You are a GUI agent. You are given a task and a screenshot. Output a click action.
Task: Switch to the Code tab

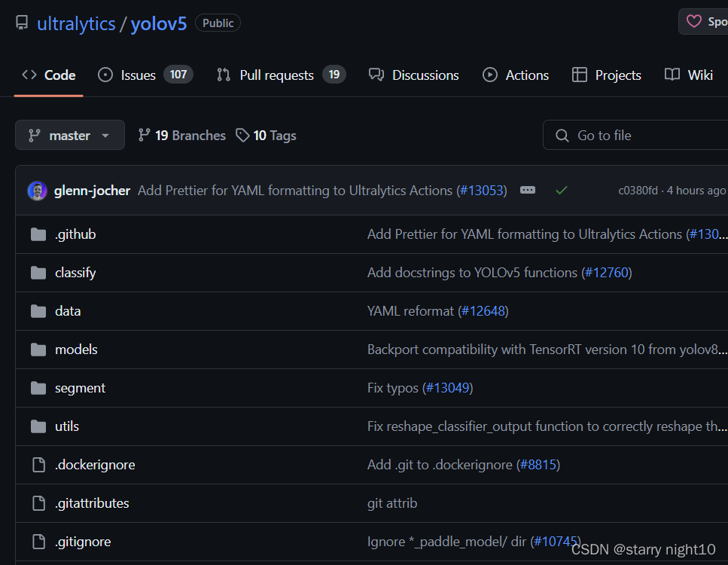[49, 75]
